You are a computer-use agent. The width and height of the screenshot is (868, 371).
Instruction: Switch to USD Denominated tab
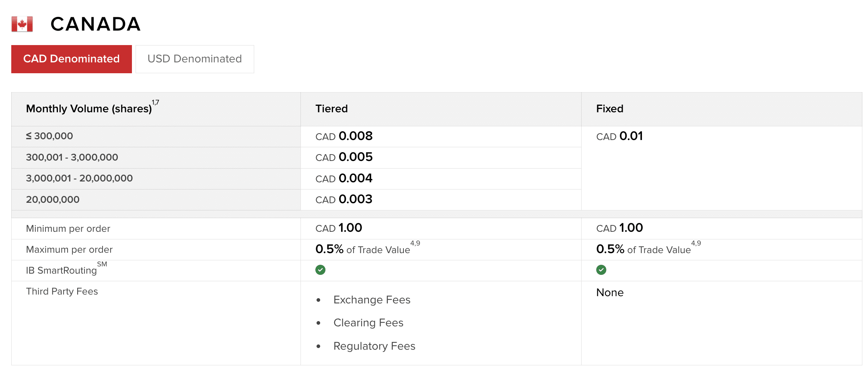click(x=195, y=59)
